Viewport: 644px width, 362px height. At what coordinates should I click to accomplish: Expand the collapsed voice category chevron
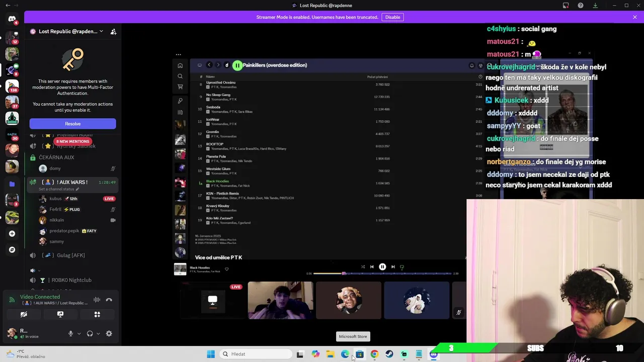pyautogui.click(x=39, y=270)
